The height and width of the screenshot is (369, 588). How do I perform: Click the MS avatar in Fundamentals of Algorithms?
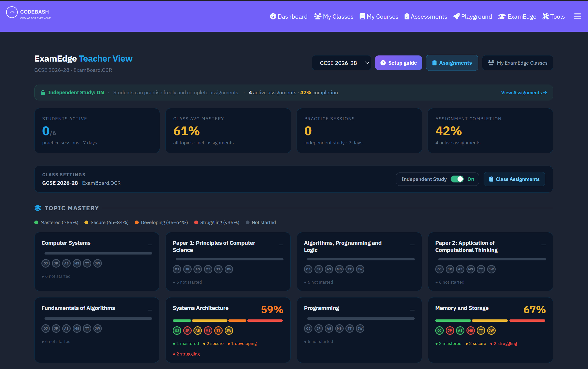click(x=77, y=328)
